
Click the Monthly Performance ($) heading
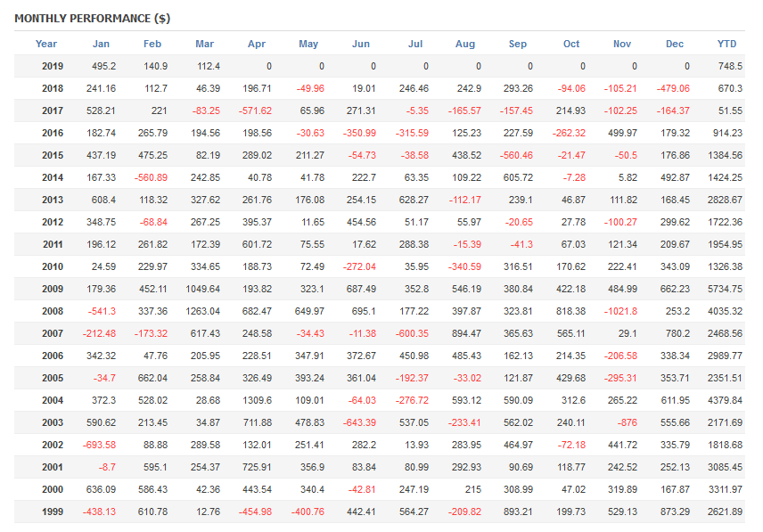(93, 18)
